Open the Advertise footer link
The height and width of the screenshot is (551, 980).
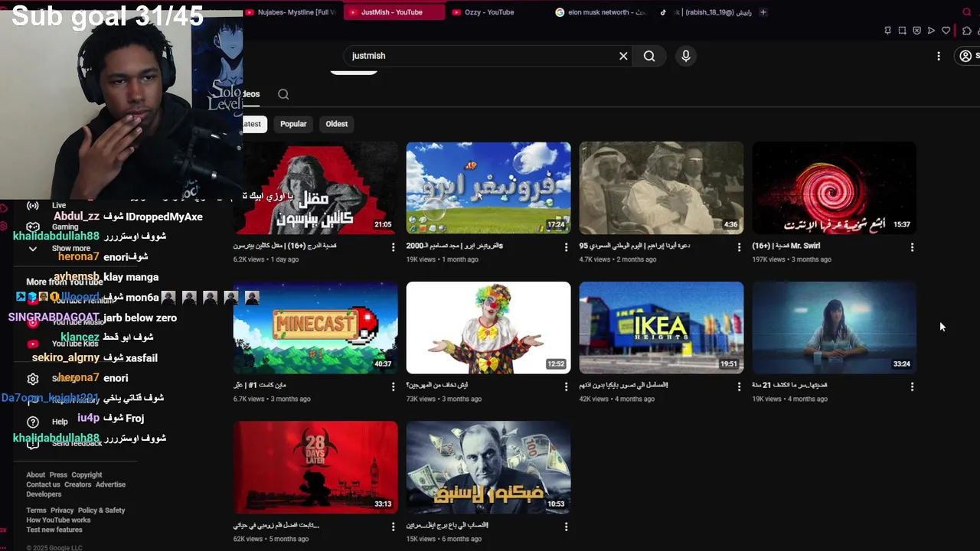pos(111,484)
